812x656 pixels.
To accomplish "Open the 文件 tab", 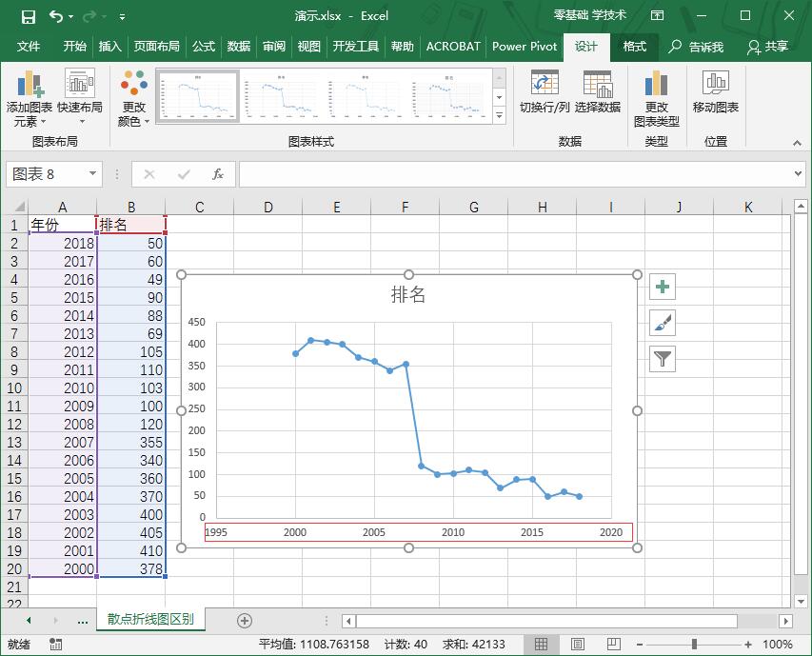I will (x=28, y=47).
